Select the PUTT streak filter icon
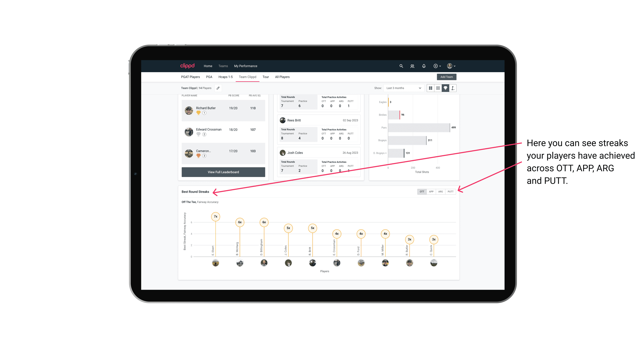Viewport: 644px width, 346px height. pos(451,191)
